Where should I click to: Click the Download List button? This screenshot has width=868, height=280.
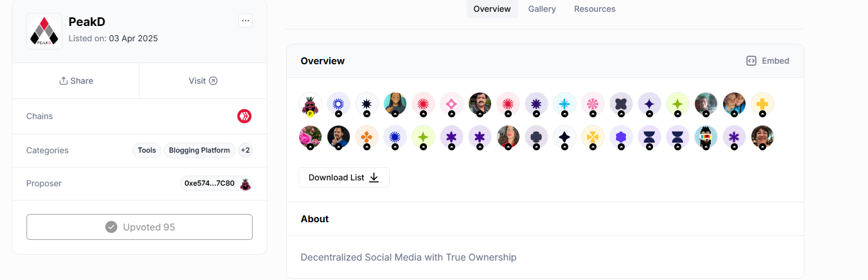[344, 177]
